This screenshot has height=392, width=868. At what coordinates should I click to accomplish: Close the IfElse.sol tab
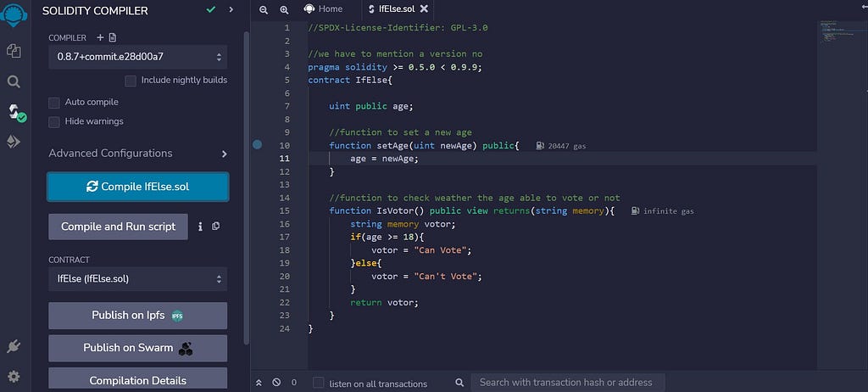(424, 8)
